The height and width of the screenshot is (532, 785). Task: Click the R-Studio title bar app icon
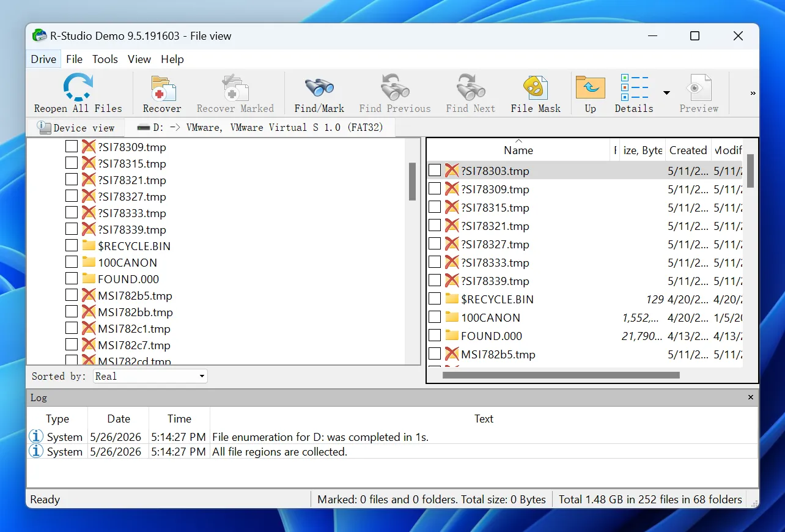point(39,36)
